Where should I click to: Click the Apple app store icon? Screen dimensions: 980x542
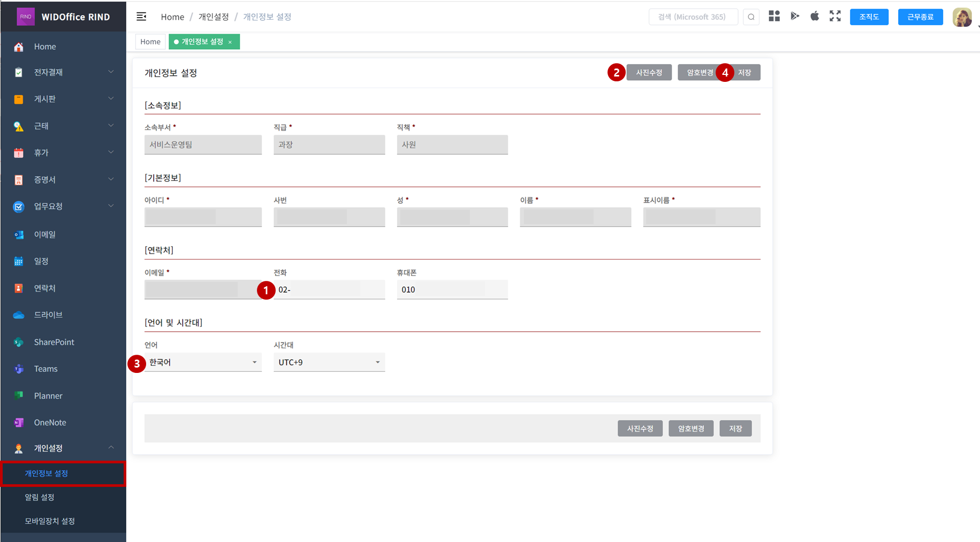coord(815,16)
